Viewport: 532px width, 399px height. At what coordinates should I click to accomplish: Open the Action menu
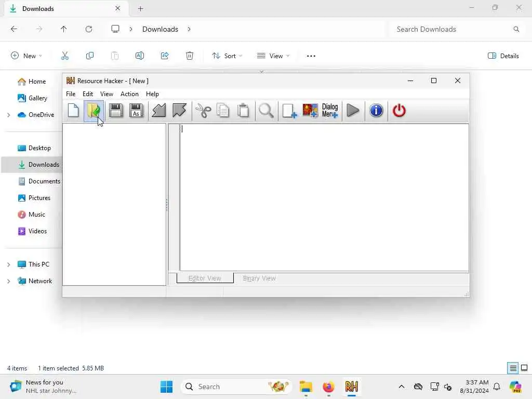click(x=129, y=94)
